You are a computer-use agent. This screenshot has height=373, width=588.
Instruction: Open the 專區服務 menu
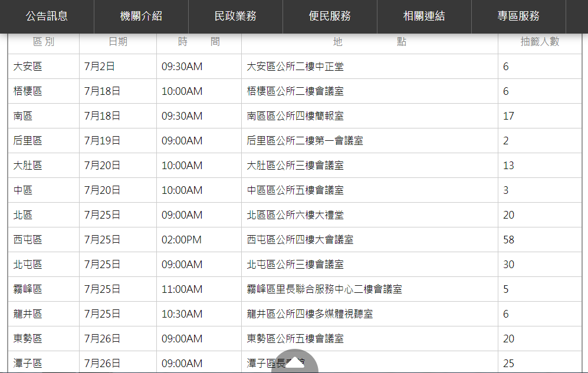518,16
